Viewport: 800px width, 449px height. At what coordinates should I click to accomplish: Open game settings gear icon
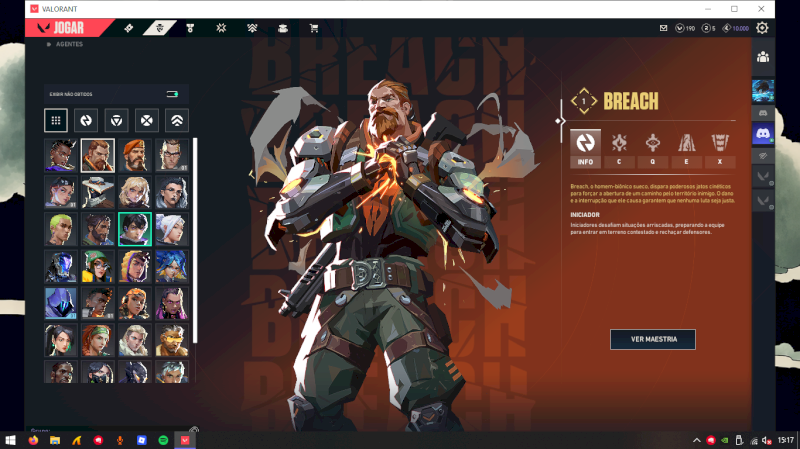[762, 28]
